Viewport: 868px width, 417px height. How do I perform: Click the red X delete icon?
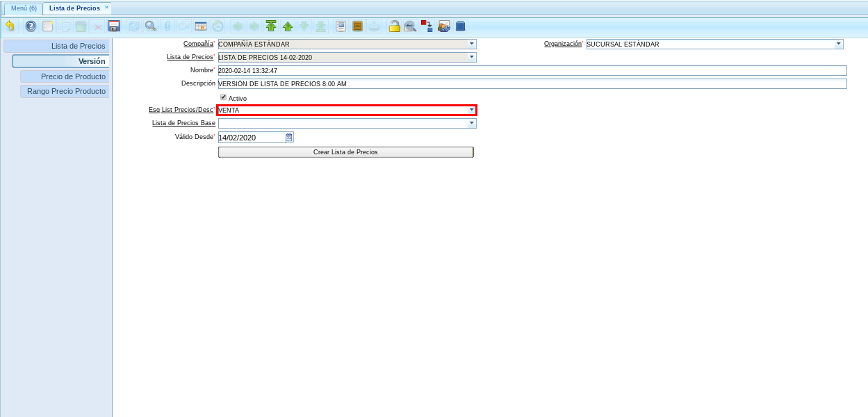tap(98, 26)
